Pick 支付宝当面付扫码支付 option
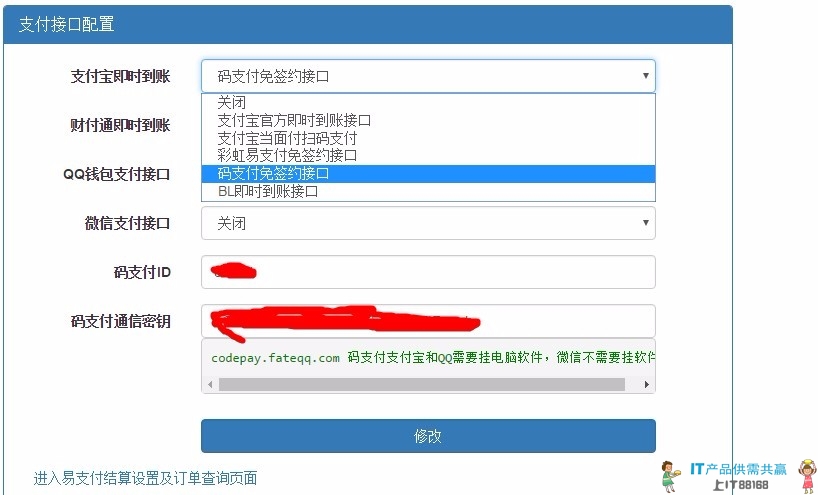 point(287,138)
